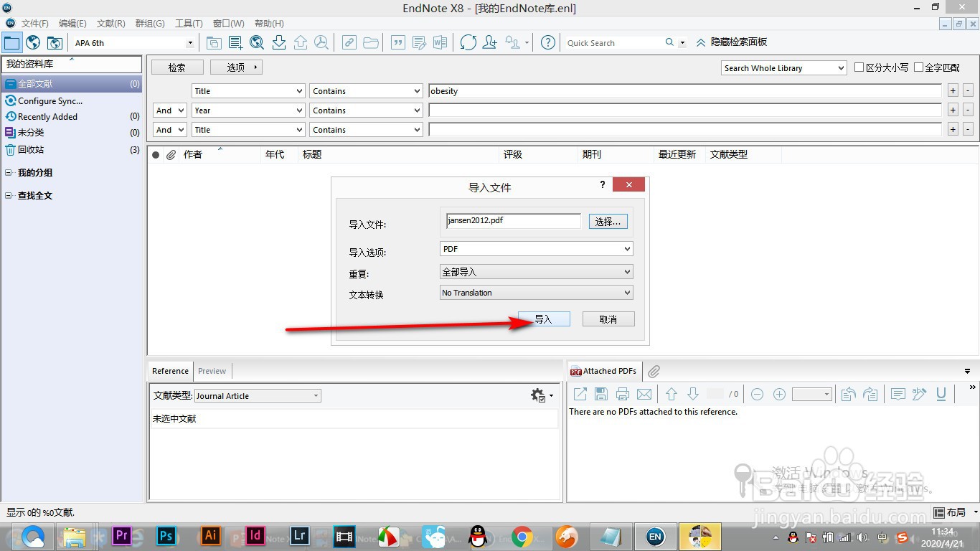Click the Open Link chain icon
The height and width of the screenshot is (551, 980).
pos(349,42)
